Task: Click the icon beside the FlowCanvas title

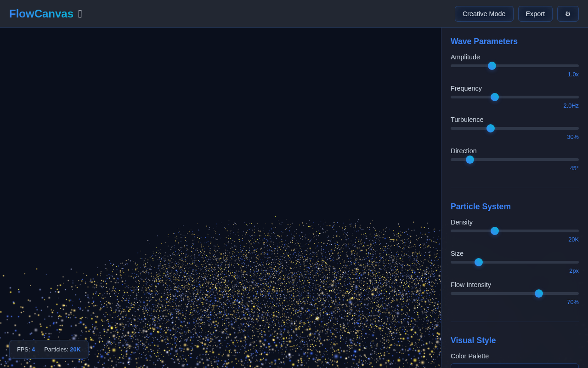Action: point(80,14)
